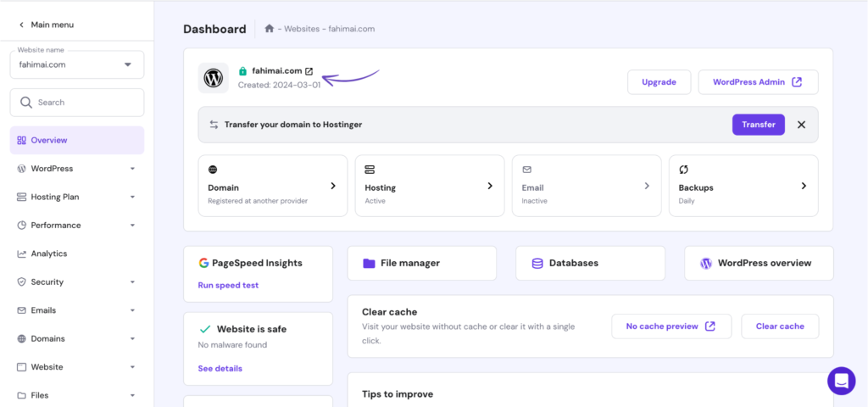The height and width of the screenshot is (407, 868).
Task: Click the Performance gauge icon
Action: coord(21,226)
